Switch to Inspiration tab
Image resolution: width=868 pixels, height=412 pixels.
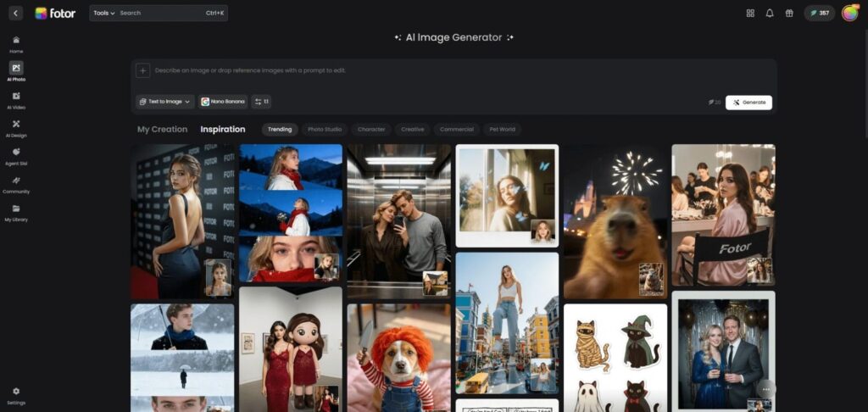point(223,129)
